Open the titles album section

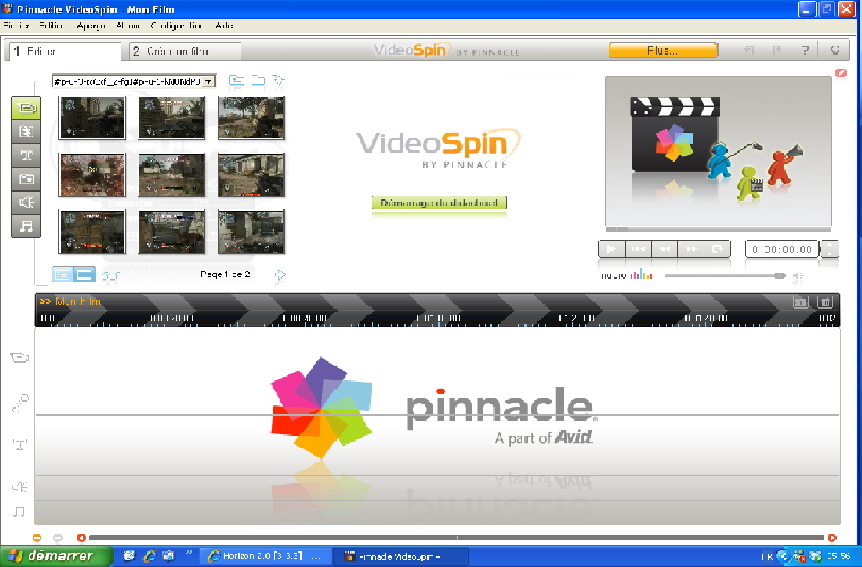(26, 155)
